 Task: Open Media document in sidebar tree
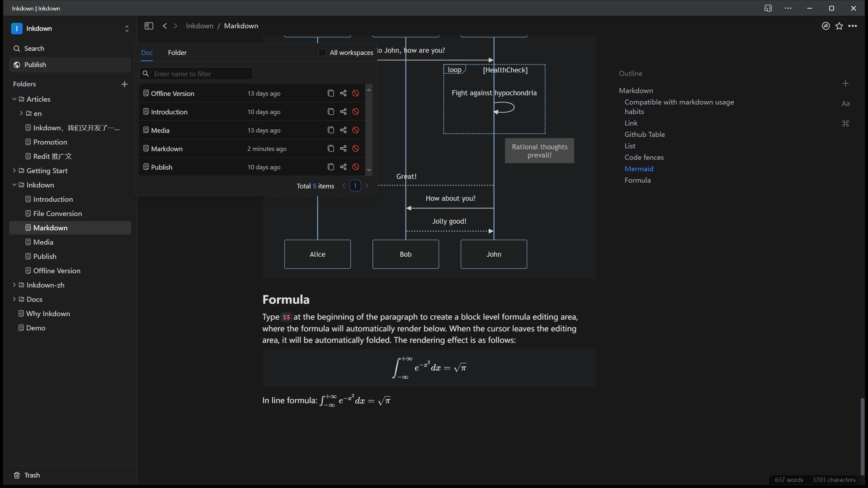(70, 242)
